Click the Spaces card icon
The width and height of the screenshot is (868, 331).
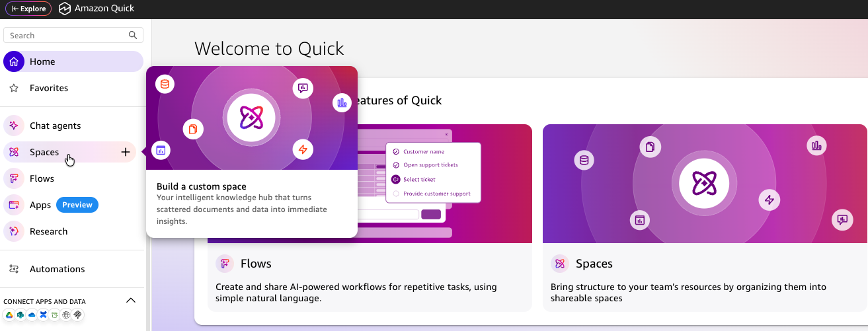(x=560, y=264)
